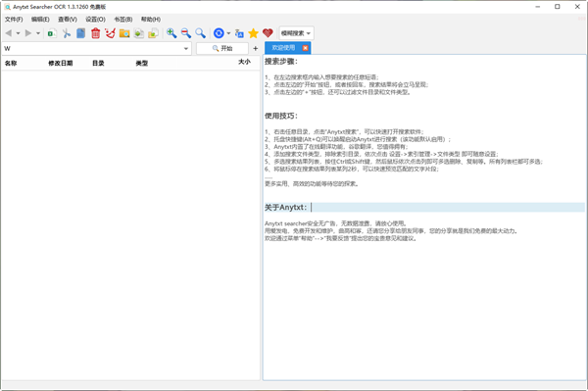Screen dimensions: 588x391
Task: Click the scissors cut icon
Action: (x=67, y=33)
